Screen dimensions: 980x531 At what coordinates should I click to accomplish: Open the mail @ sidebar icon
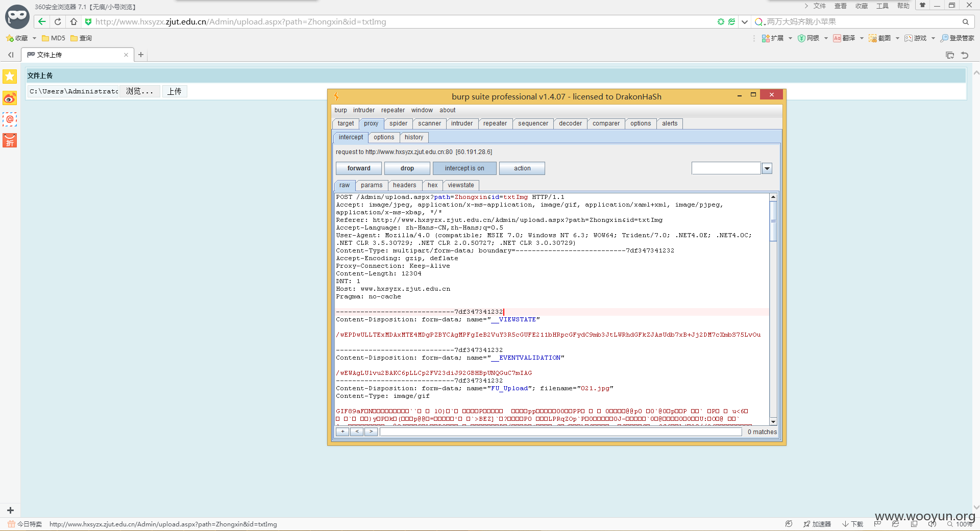click(10, 119)
